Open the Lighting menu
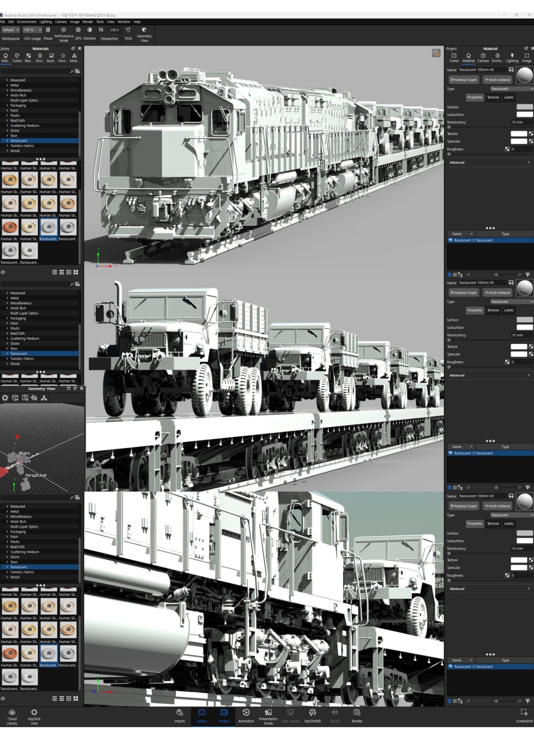 coord(46,22)
